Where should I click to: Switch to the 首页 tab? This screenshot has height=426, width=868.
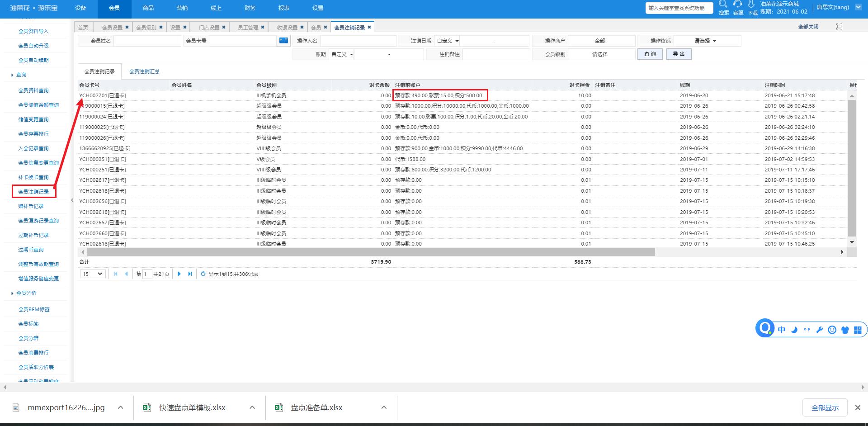pos(83,27)
